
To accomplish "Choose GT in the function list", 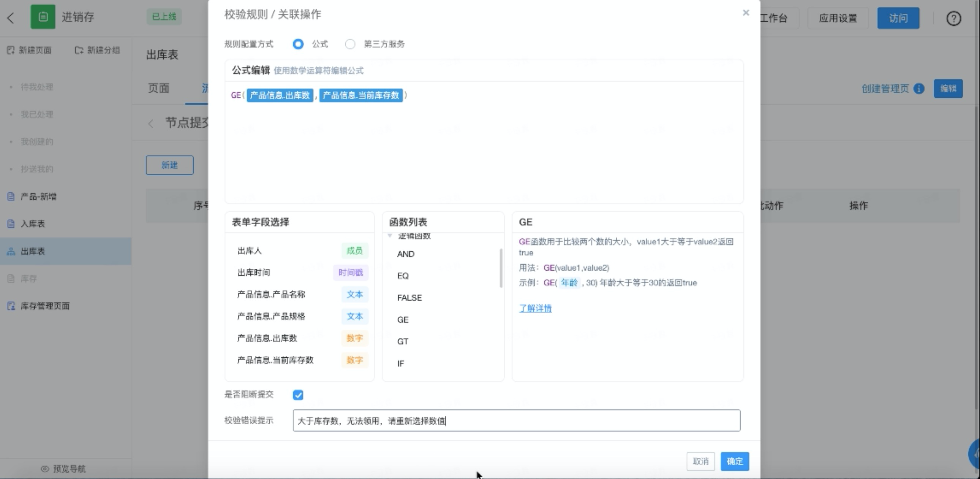I will pyautogui.click(x=403, y=341).
